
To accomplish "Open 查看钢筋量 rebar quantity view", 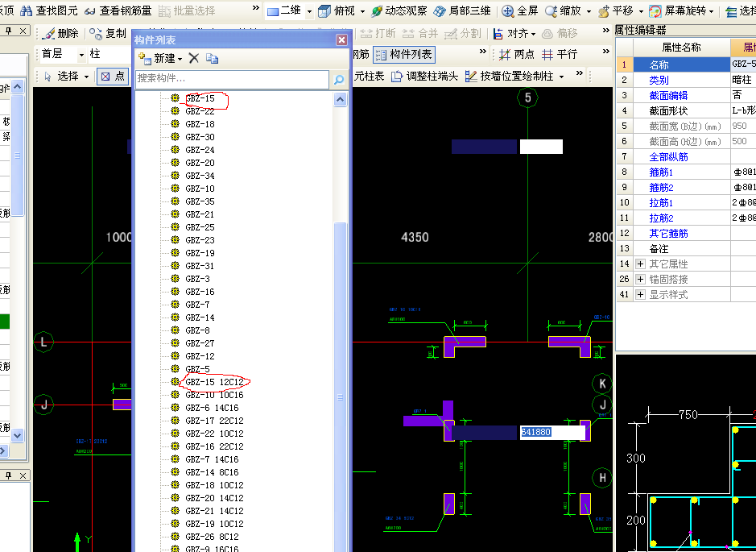I will [118, 10].
